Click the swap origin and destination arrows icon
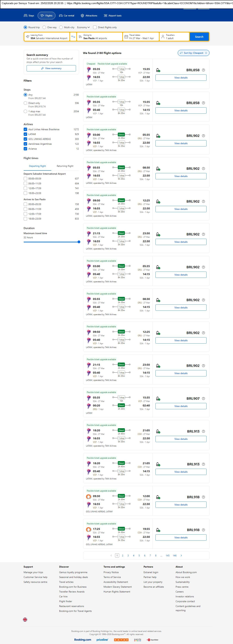This screenshot has width=233, height=644. [73, 37]
